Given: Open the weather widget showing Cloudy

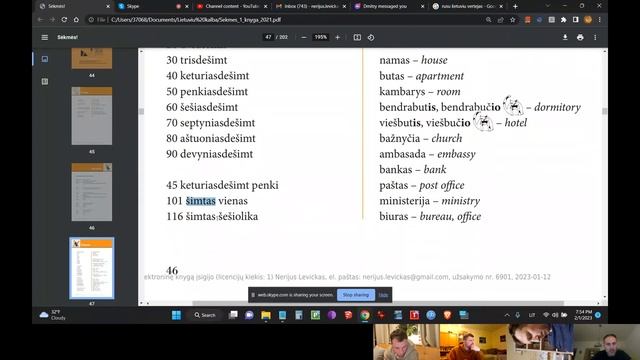Looking at the screenshot, I should (x=52, y=315).
